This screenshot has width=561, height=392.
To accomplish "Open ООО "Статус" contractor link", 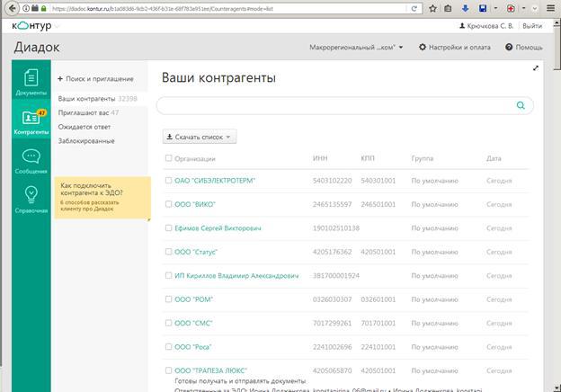I will [196, 252].
